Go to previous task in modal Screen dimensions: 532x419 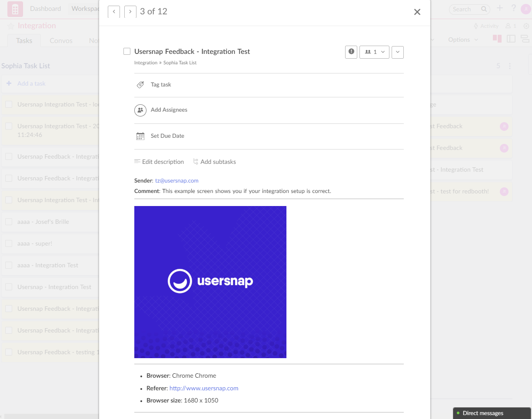pos(114,12)
